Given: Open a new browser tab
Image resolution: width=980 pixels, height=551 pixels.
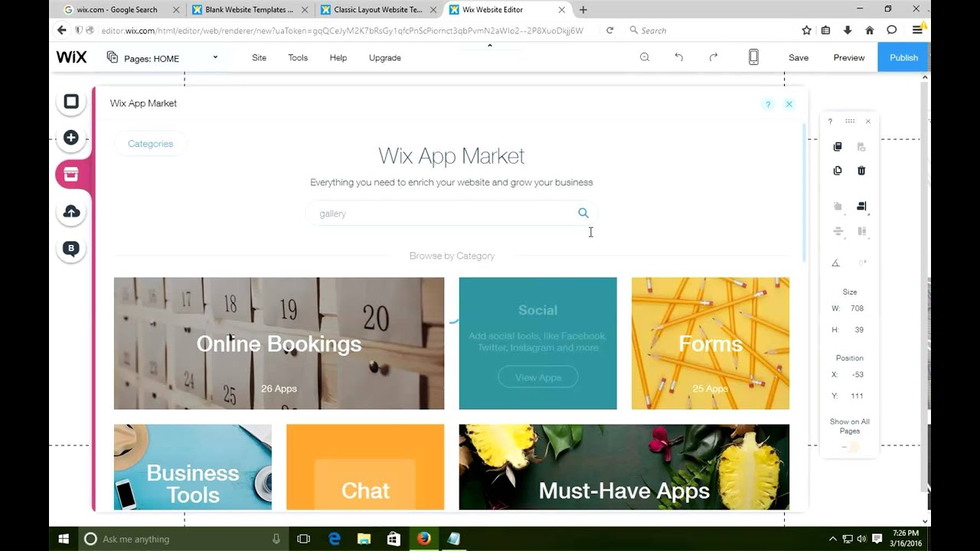Looking at the screenshot, I should coord(583,10).
